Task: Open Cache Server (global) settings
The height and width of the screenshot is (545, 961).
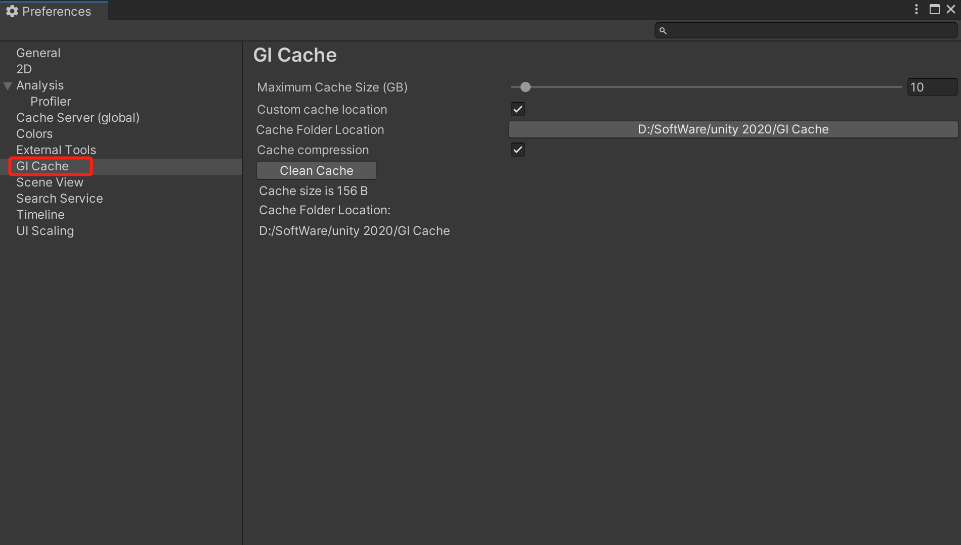Action: coord(78,118)
